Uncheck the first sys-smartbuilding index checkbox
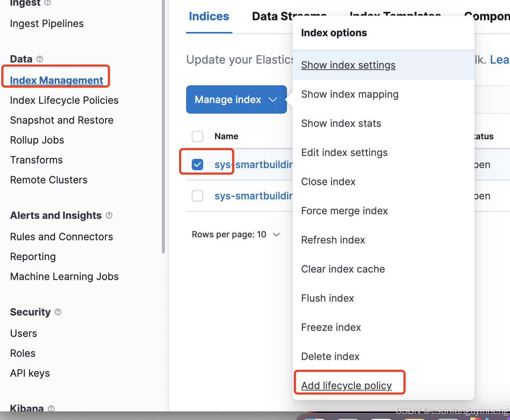This screenshot has width=510, height=420. point(197,165)
